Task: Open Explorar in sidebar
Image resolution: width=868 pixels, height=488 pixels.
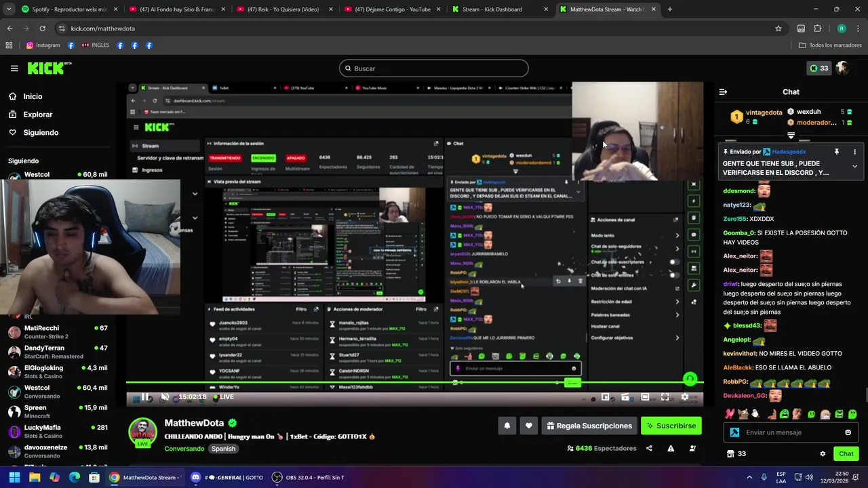Action: coord(38,115)
